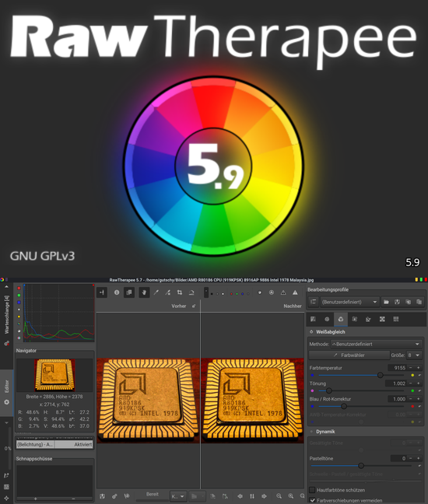Viewport: 428px width, 504px height.
Task: Adjust the Tönung slider handle
Action: (x=328, y=390)
